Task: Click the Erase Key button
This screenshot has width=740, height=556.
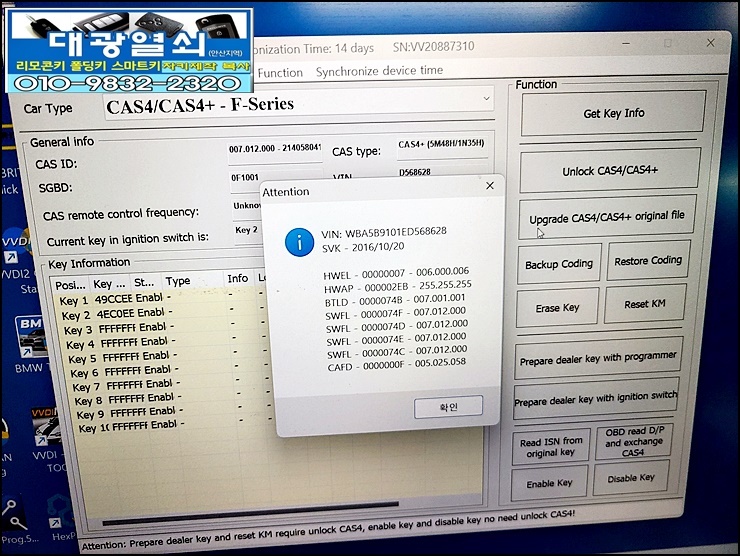Action: [x=557, y=308]
